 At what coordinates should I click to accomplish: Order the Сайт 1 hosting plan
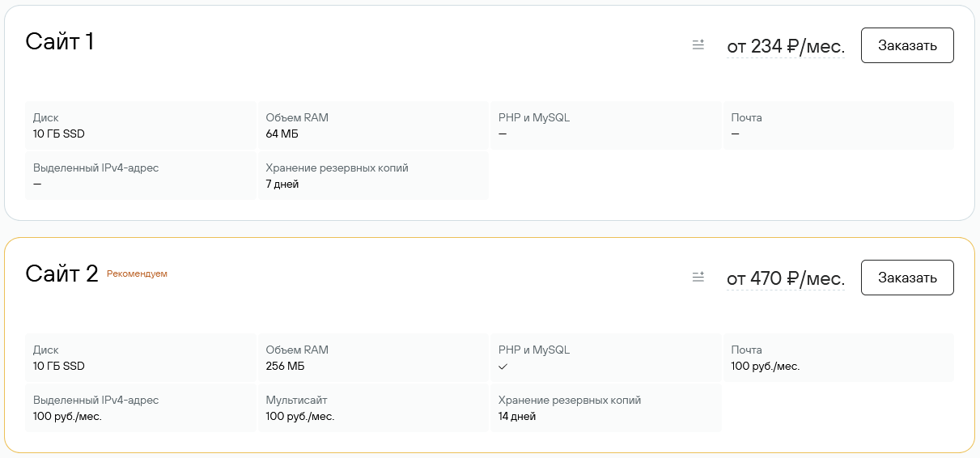[907, 45]
